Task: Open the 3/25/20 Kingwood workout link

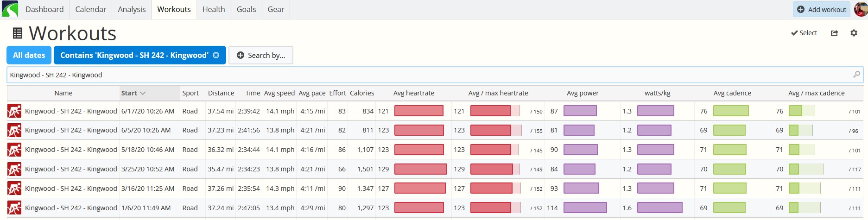Action: click(x=71, y=169)
